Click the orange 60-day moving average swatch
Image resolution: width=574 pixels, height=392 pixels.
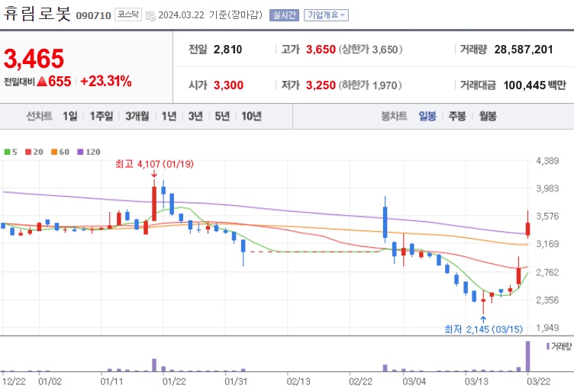(54, 152)
